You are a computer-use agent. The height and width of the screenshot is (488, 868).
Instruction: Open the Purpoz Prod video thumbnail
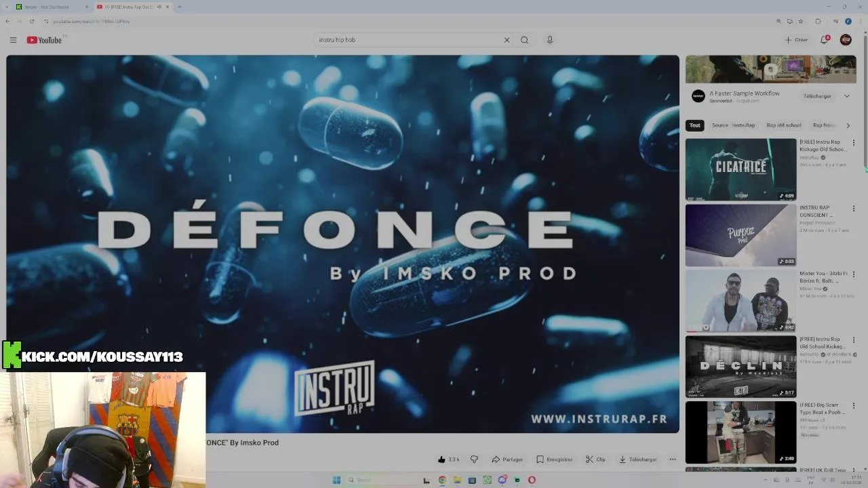pos(741,235)
